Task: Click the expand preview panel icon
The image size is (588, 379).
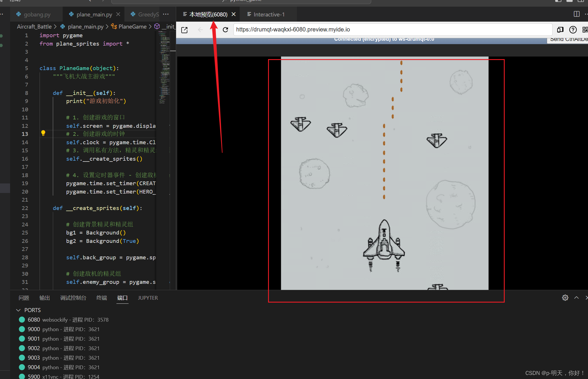Action: tap(185, 29)
